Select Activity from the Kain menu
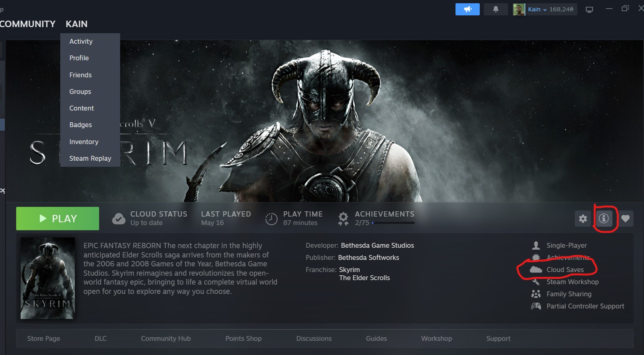644x355 pixels. pos(90,41)
